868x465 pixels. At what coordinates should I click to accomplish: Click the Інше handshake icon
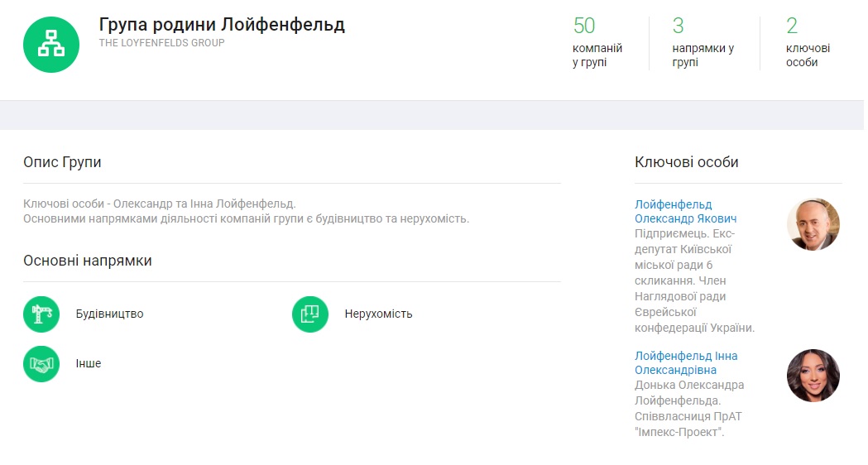pos(41,363)
